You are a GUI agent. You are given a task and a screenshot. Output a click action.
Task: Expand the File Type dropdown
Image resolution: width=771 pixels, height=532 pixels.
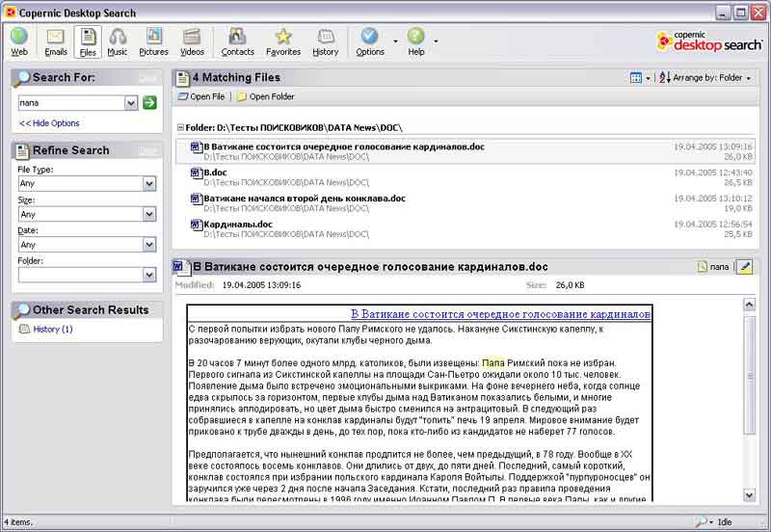(149, 183)
